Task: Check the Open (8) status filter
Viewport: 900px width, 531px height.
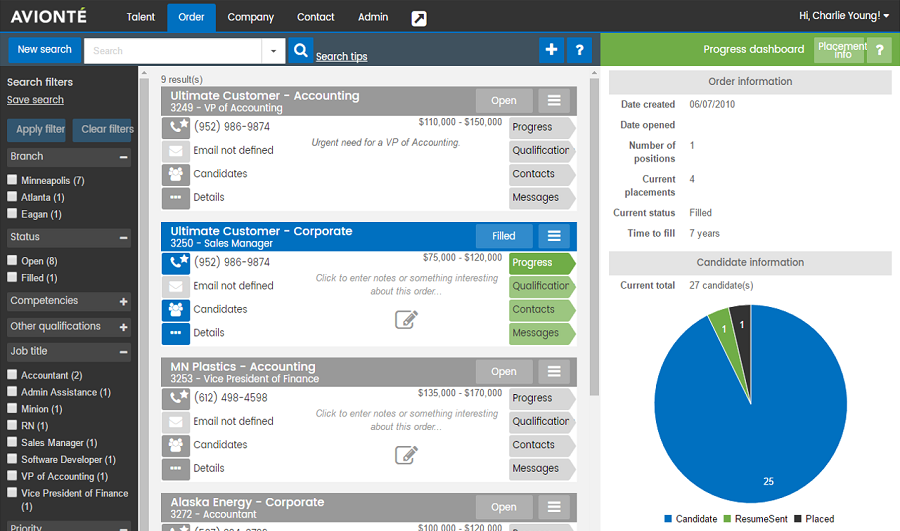Action: click(12, 260)
